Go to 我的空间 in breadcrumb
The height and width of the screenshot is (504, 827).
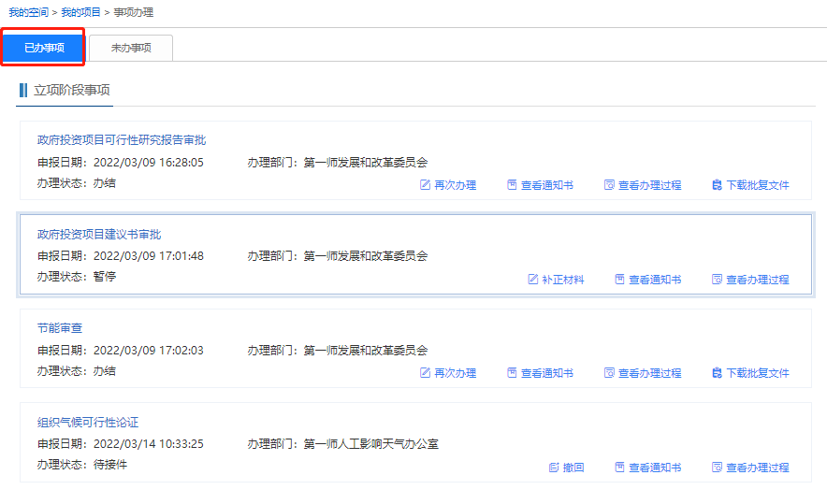coord(31,12)
